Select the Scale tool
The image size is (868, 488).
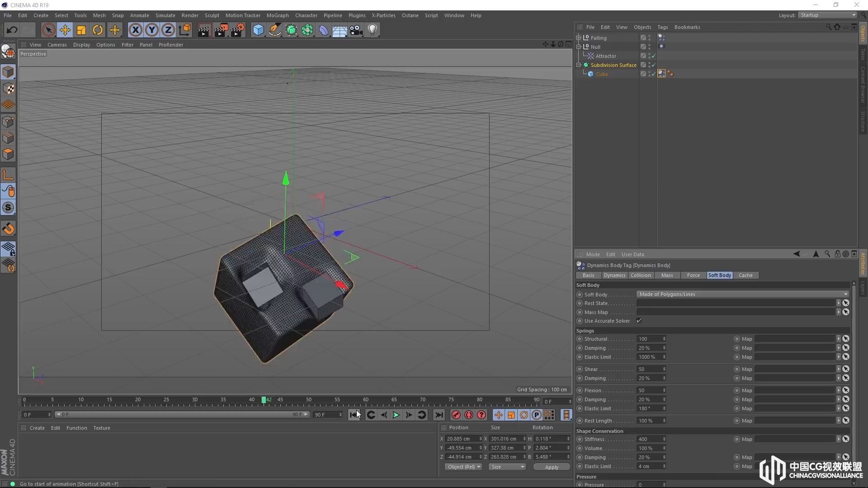81,30
